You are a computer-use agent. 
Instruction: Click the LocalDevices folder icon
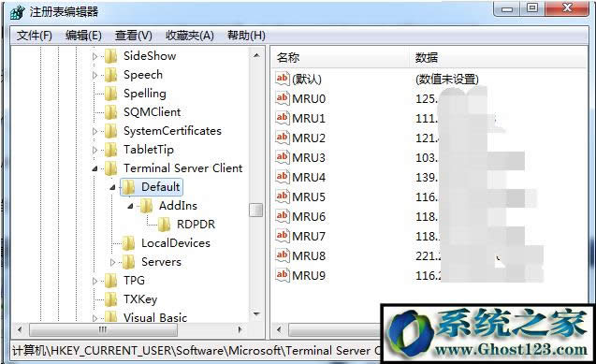click(128, 243)
